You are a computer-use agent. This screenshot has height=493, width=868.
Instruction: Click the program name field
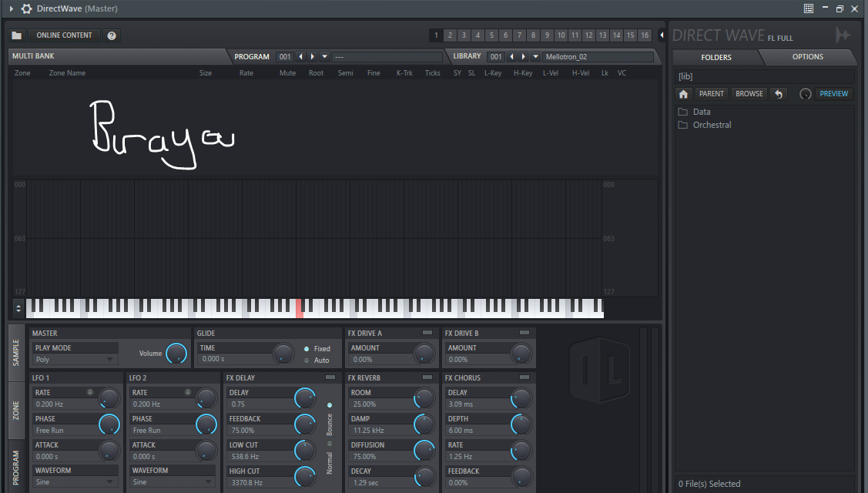point(387,56)
